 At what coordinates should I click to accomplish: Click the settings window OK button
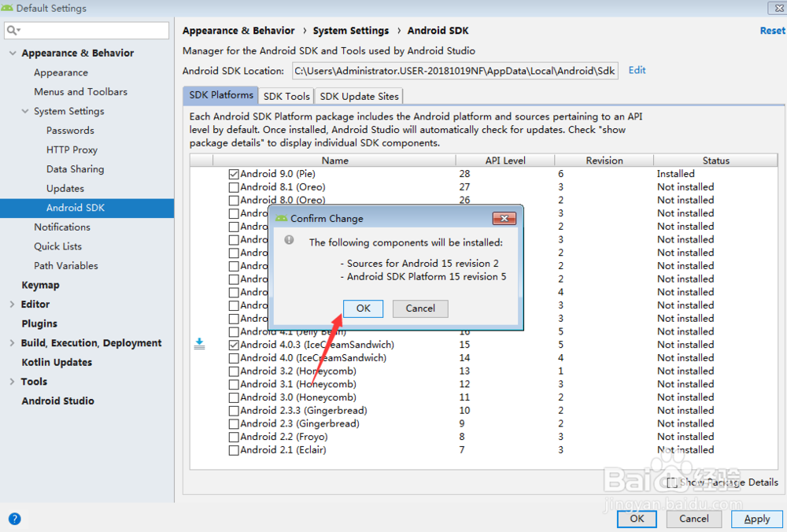click(x=637, y=519)
